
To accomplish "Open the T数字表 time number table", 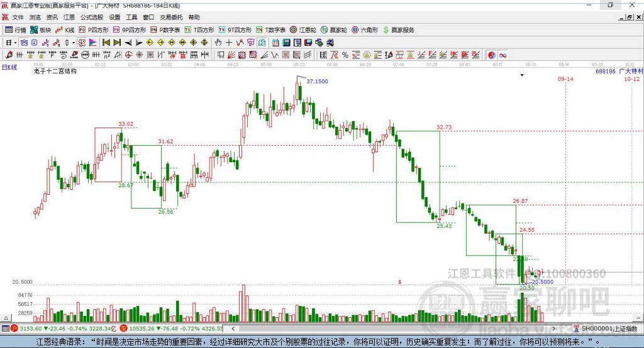I will coord(270,30).
